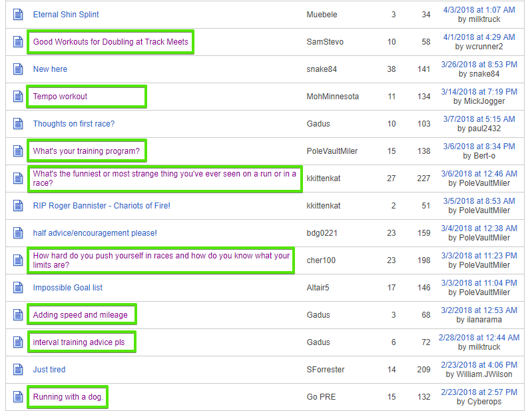Click document icon beside half advice/encouragement thread
Screen dimensions: 532x411
(18, 233)
